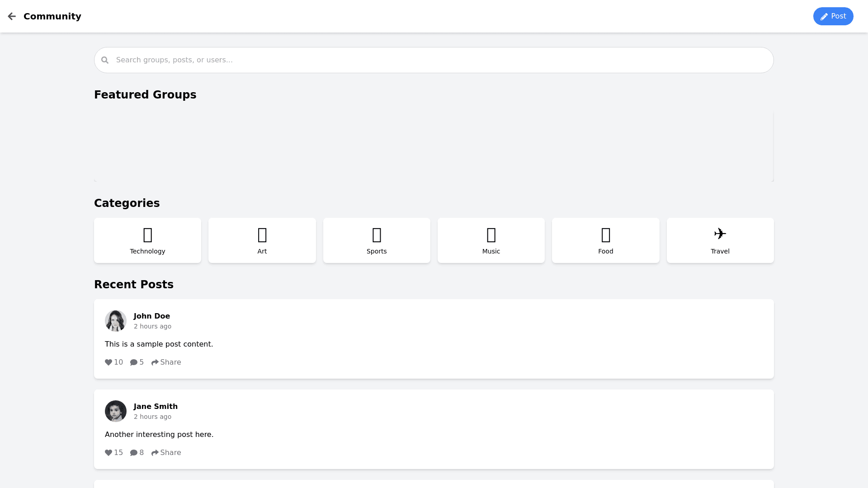This screenshot has height=488, width=868.
Task: Click the heart icon on Jane Smith's post
Action: [x=108, y=453]
